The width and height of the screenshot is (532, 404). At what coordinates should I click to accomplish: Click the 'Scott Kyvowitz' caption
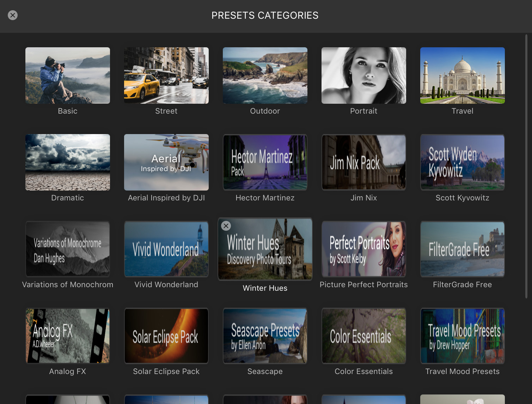(x=463, y=198)
